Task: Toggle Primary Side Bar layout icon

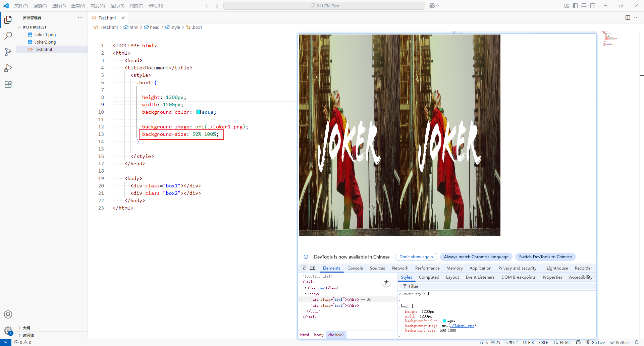Action: 575,6
